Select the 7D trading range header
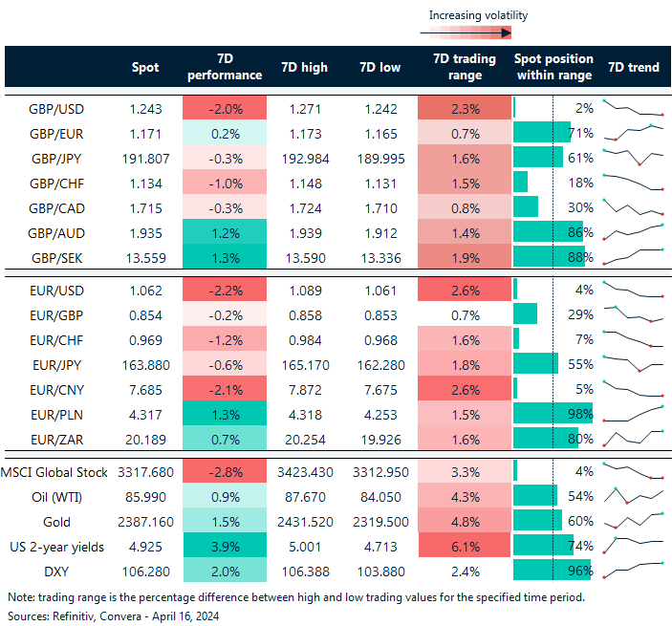This screenshot has width=672, height=626. (x=464, y=67)
